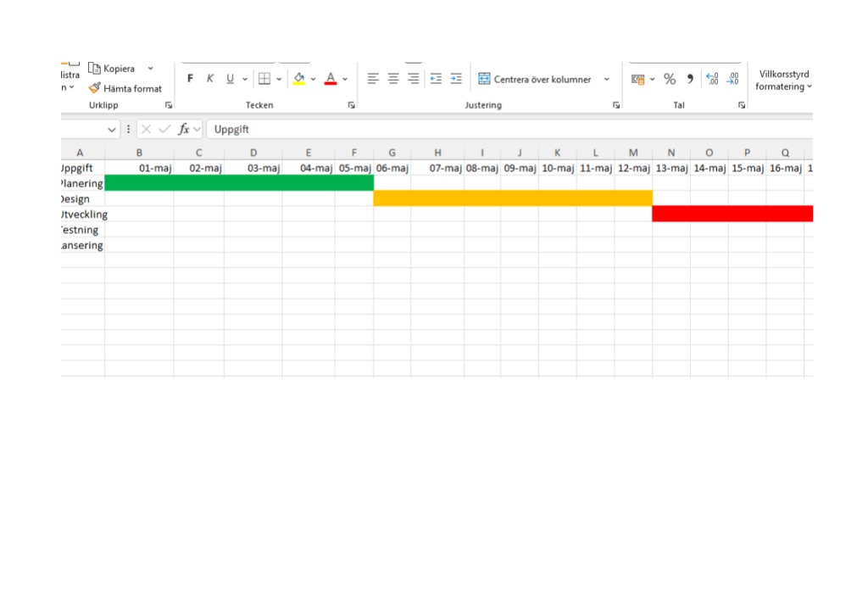Open the fill color dropdown
Viewport: 868px width, 614px height.
tap(314, 79)
